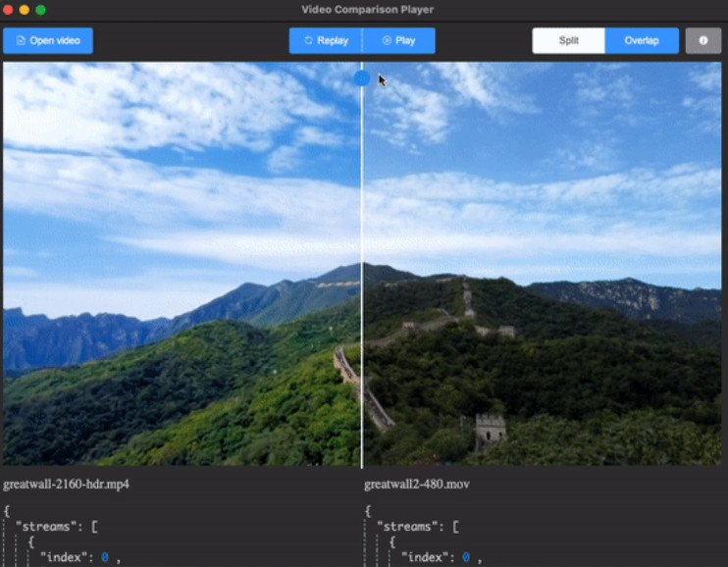
Task: Click the right 480 video frame
Action: 543,264
